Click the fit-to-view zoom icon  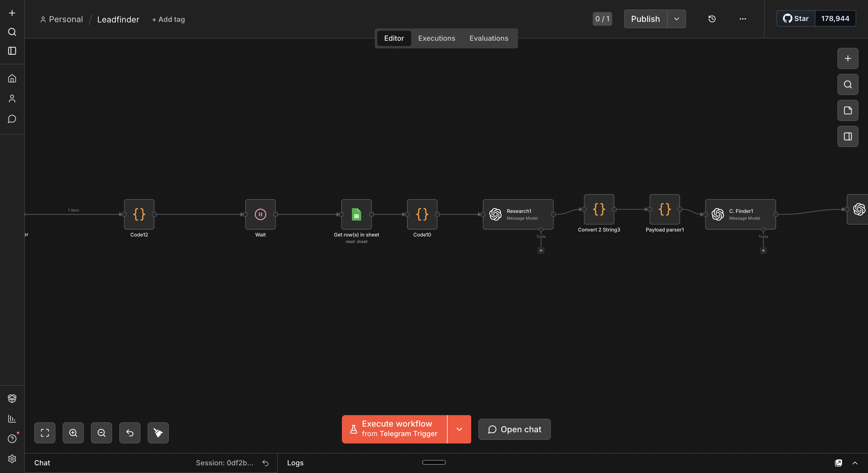click(45, 433)
